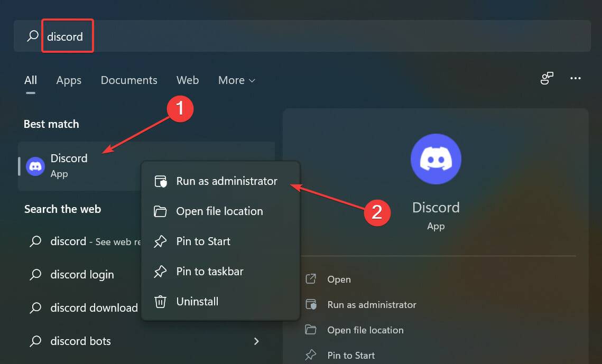Click the pin icon beside Pin to taskbar
Screen dimensions: 602x364
click(160, 272)
